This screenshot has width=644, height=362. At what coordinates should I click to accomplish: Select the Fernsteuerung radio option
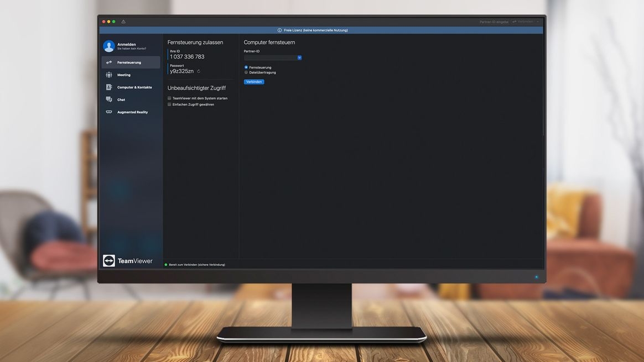click(246, 67)
